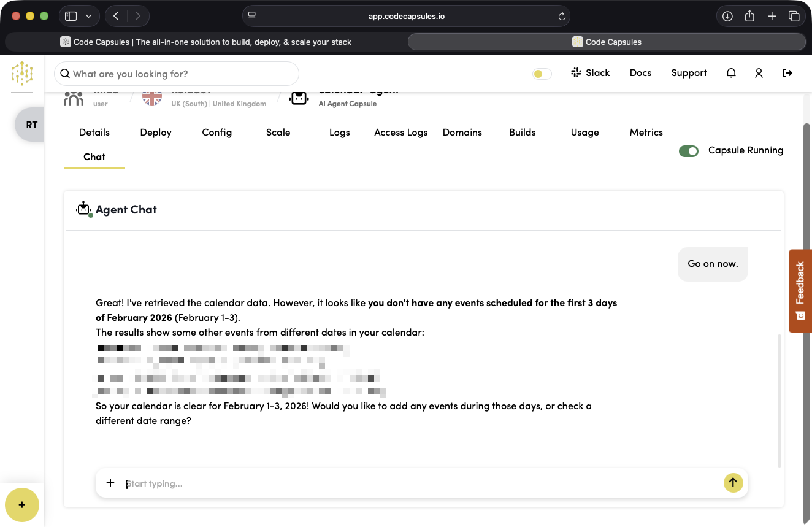Click the Start typing message field
This screenshot has height=527, width=812.
click(x=417, y=483)
